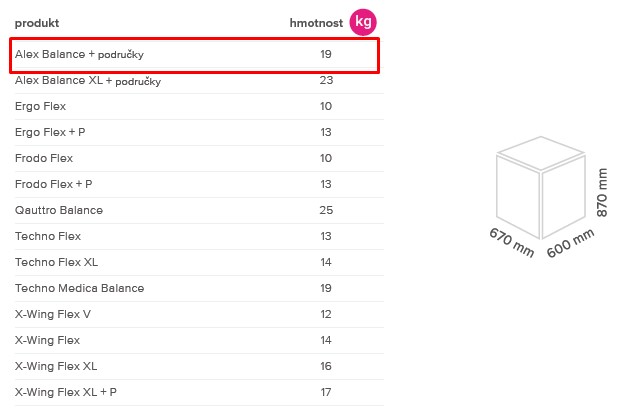Click the produkt column header

click(37, 23)
